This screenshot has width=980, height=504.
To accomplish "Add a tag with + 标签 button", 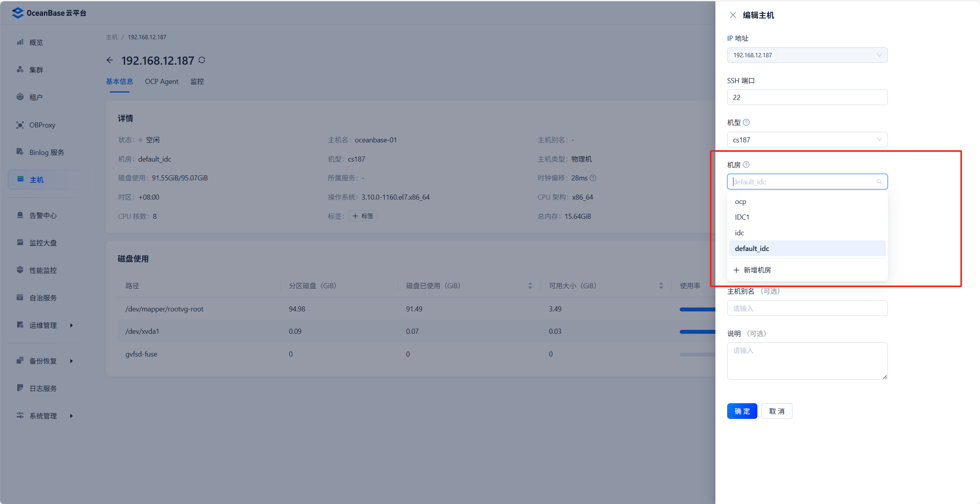I will point(363,216).
